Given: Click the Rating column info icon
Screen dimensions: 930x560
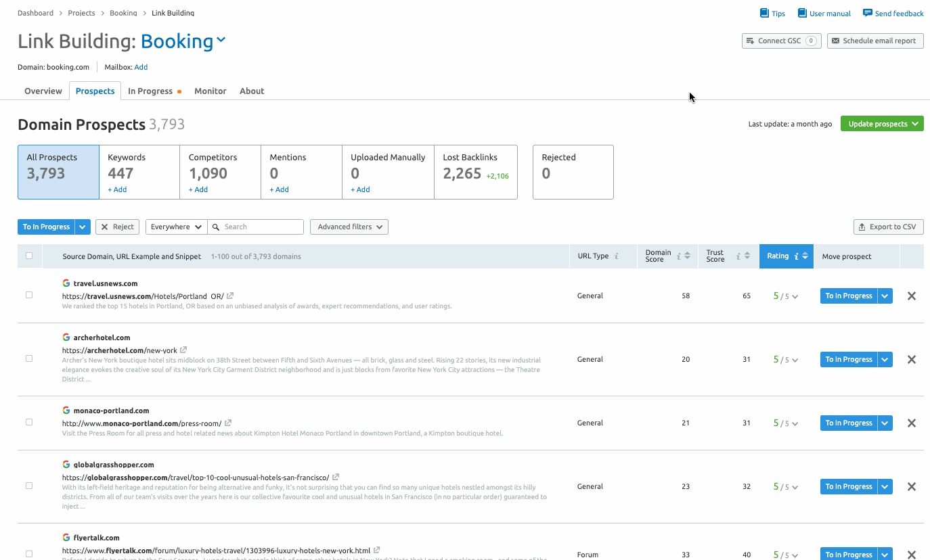Looking at the screenshot, I should [x=797, y=256].
